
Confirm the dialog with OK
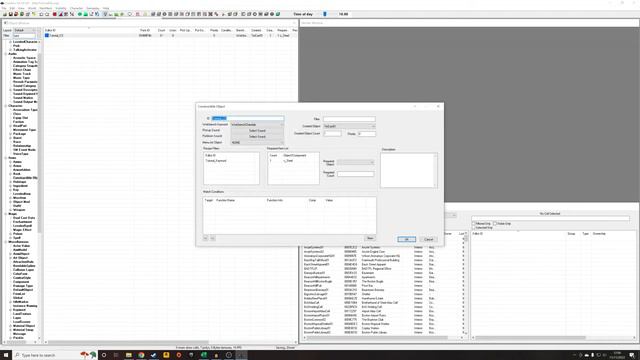click(407, 239)
